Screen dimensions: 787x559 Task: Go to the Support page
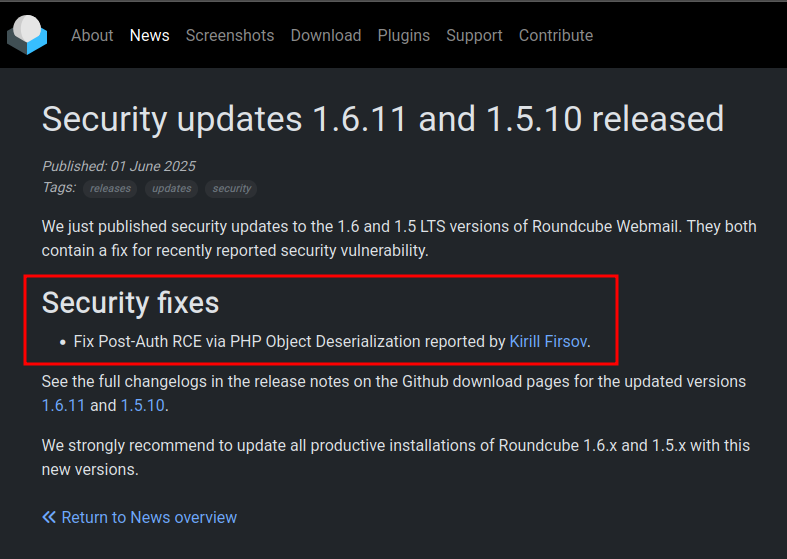(474, 35)
